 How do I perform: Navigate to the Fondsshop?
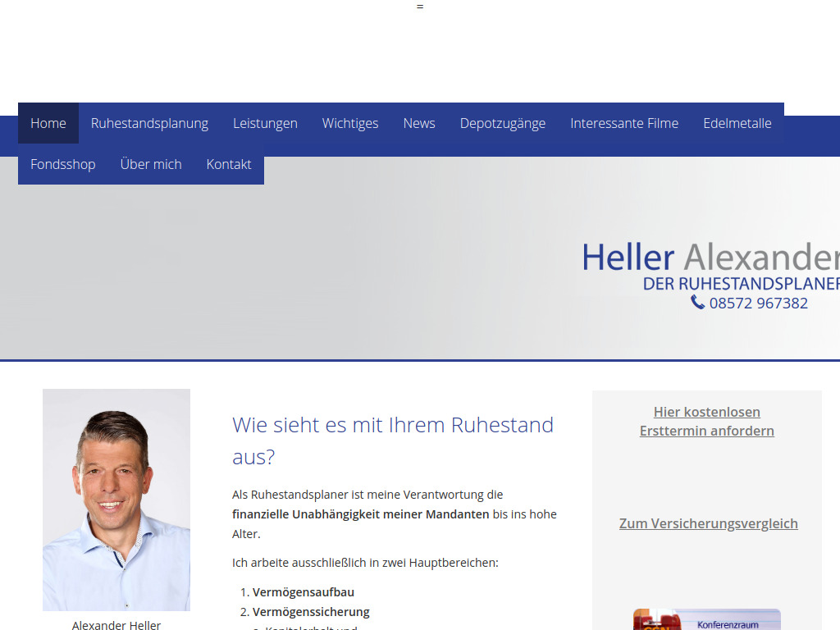[x=63, y=164]
